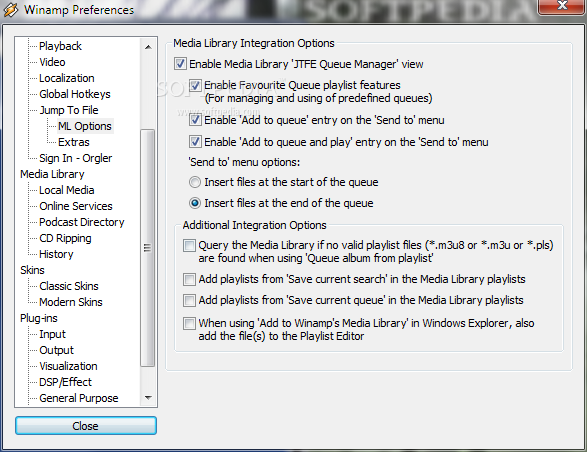587x452 pixels.
Task: Toggle Enable Favourite Queue playlist features checkbox
Action: coord(195,85)
